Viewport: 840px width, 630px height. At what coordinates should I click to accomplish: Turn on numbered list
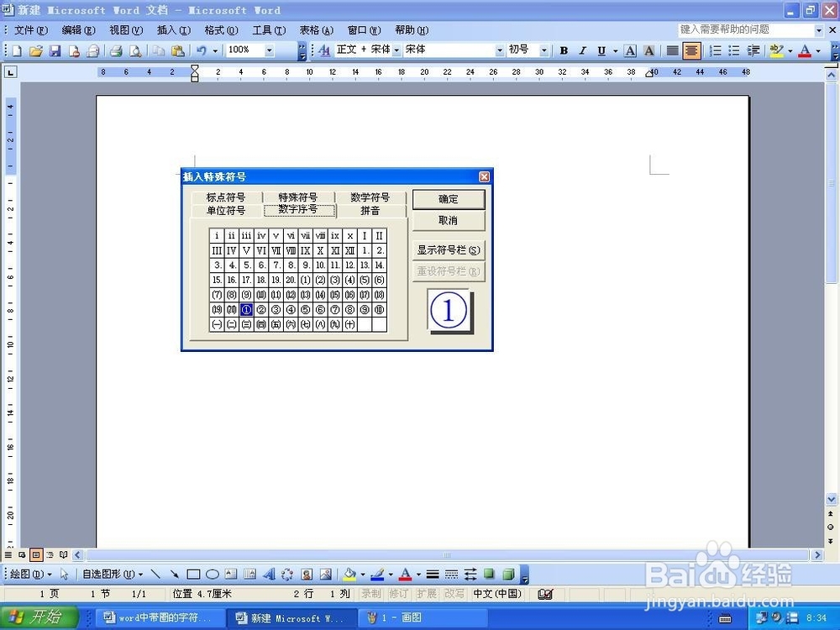coord(715,51)
